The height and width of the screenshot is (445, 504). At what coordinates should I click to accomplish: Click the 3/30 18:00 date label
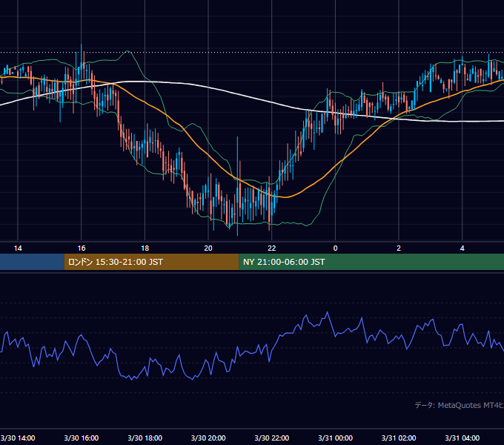coord(145,438)
